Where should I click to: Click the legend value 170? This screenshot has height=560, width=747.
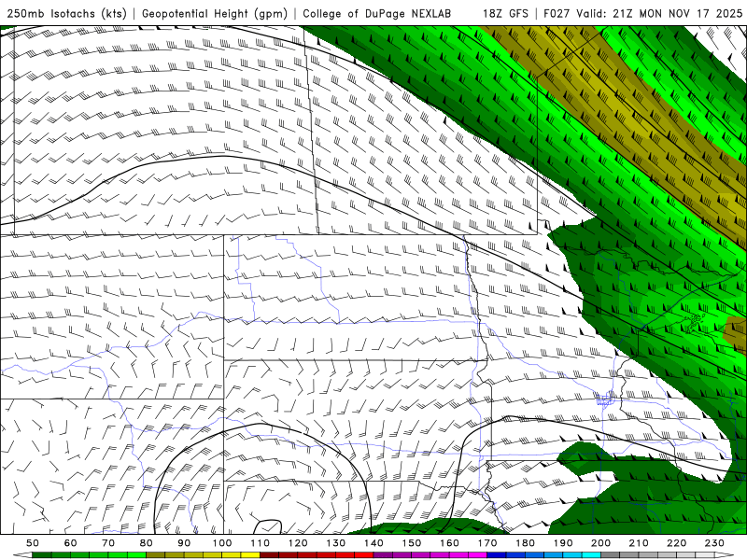[487, 543]
